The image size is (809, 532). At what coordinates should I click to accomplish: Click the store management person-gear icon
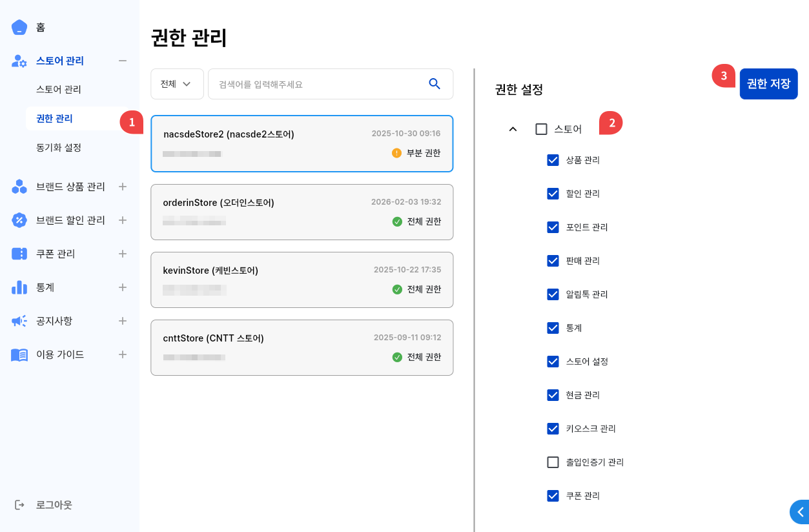point(19,61)
